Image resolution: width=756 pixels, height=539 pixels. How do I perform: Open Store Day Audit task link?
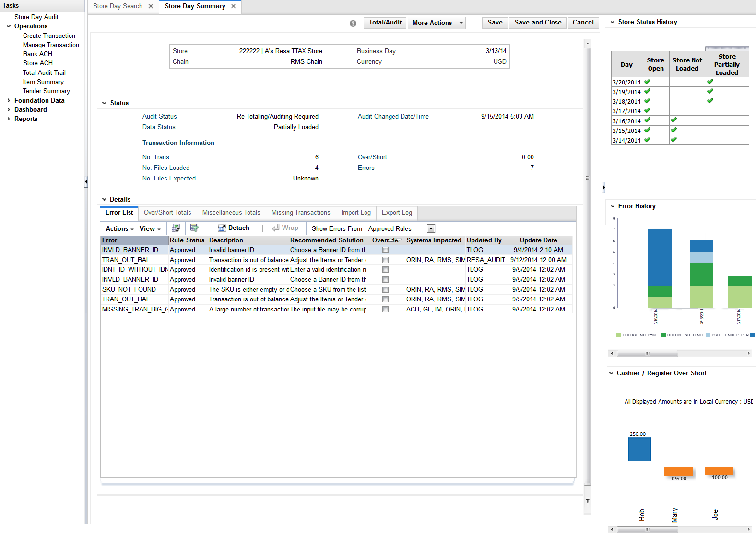point(36,17)
